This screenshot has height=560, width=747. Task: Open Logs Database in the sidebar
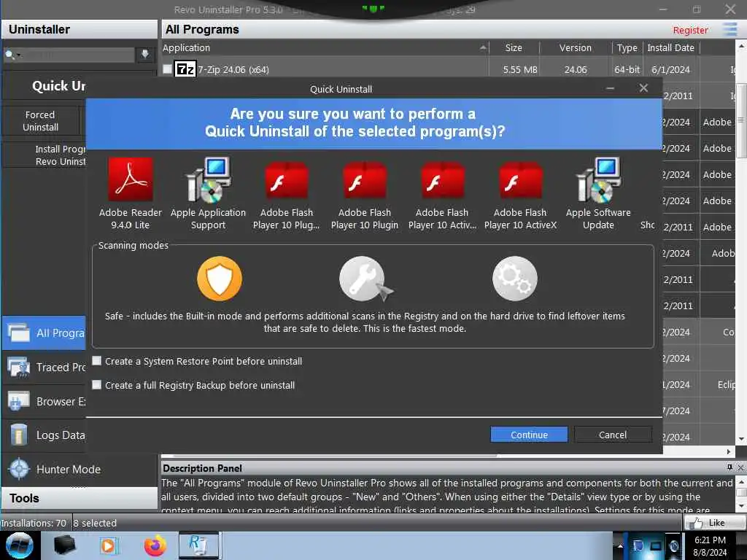(x=44, y=435)
